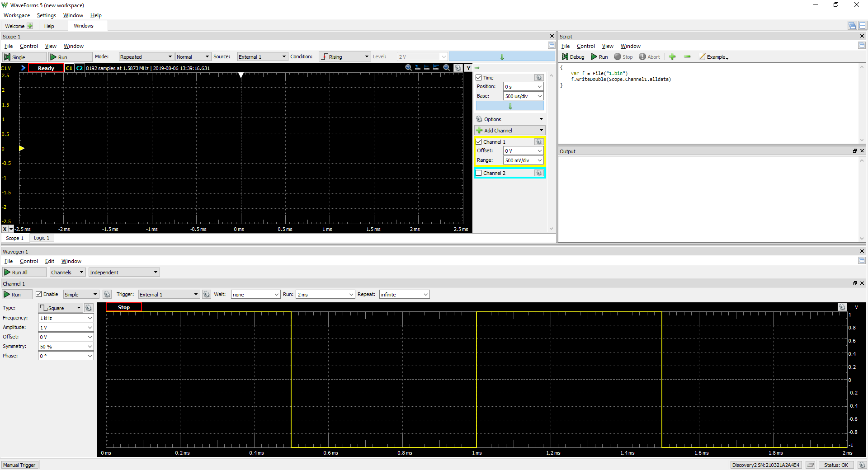Open the trigger Source dropdown External 1
Screen dimensions: 868x470
(262, 57)
